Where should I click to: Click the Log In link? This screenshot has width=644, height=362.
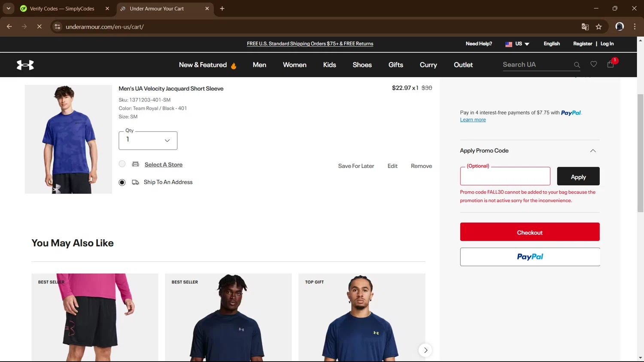tap(607, 44)
